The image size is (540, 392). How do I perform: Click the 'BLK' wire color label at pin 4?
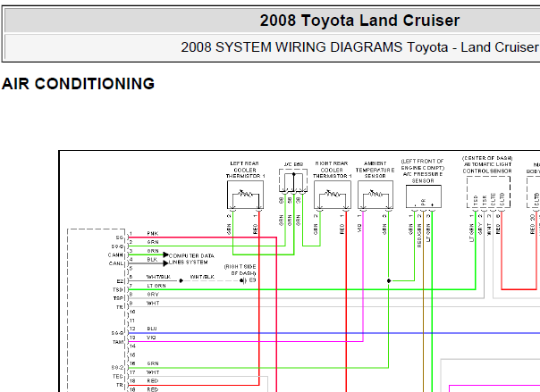tap(152, 259)
